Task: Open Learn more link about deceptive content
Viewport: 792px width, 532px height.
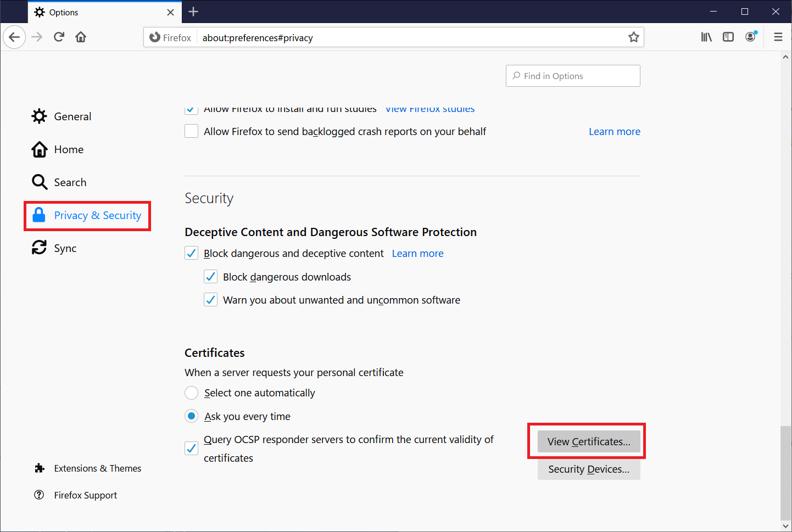Action: [417, 253]
